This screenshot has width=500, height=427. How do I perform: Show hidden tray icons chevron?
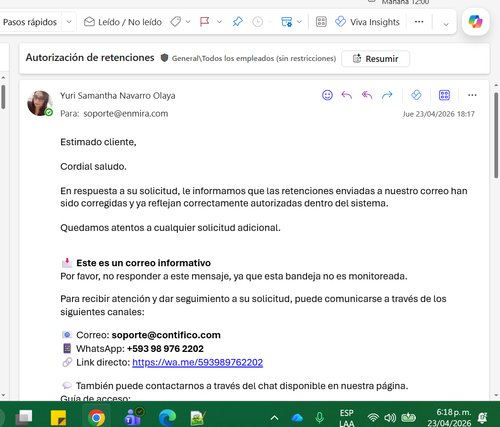click(274, 418)
